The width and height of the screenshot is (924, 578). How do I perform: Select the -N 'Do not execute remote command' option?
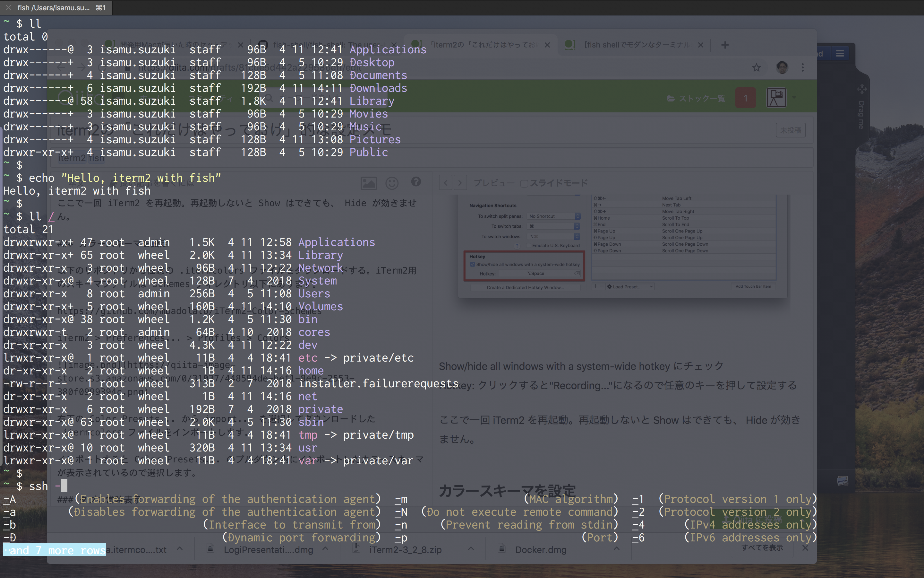pyautogui.click(x=401, y=512)
